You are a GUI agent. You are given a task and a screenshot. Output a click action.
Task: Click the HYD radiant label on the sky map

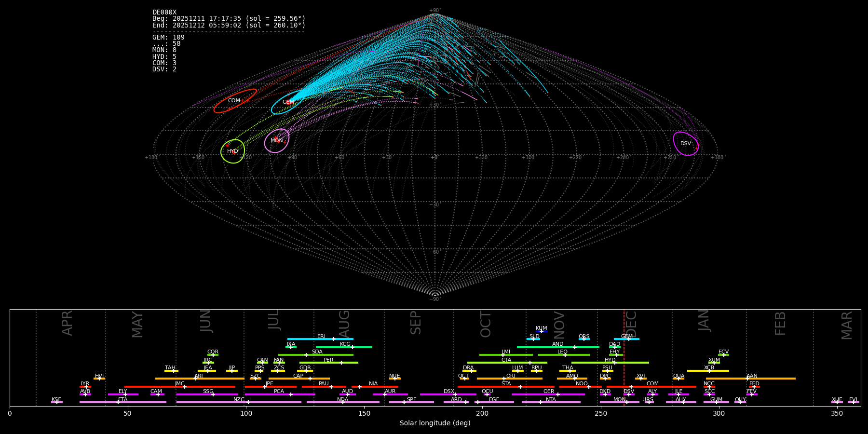232,151
